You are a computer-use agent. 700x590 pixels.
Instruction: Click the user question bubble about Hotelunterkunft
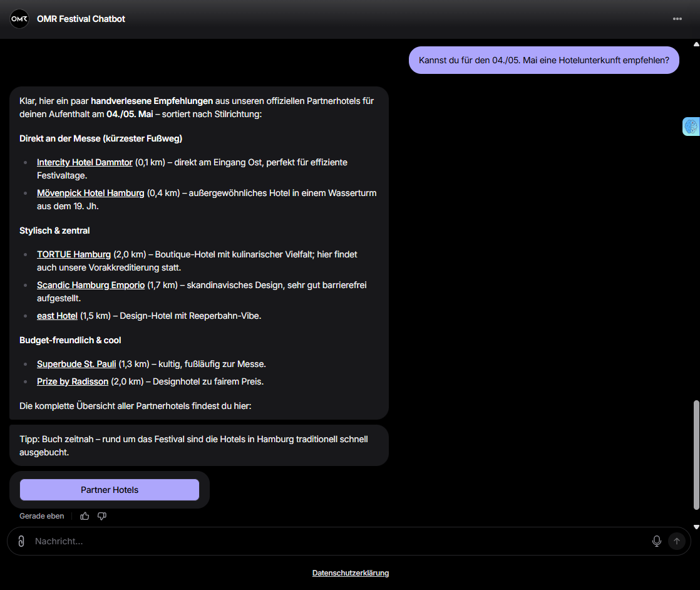tap(543, 60)
